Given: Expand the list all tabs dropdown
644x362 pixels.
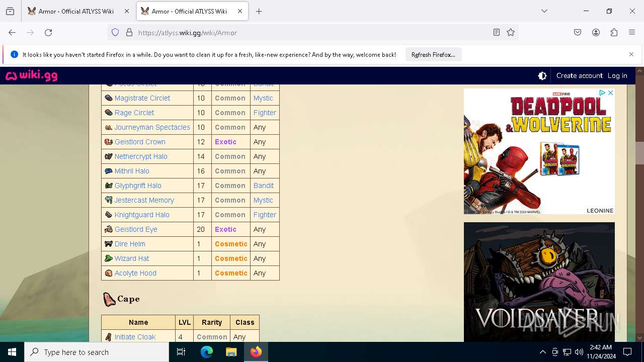Looking at the screenshot, I should click(x=544, y=11).
